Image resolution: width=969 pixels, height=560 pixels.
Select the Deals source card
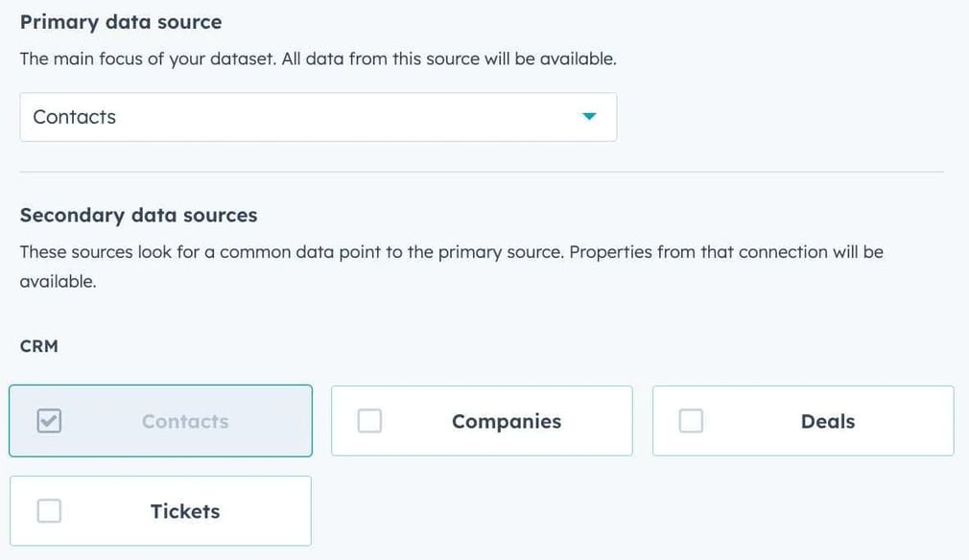tap(803, 420)
